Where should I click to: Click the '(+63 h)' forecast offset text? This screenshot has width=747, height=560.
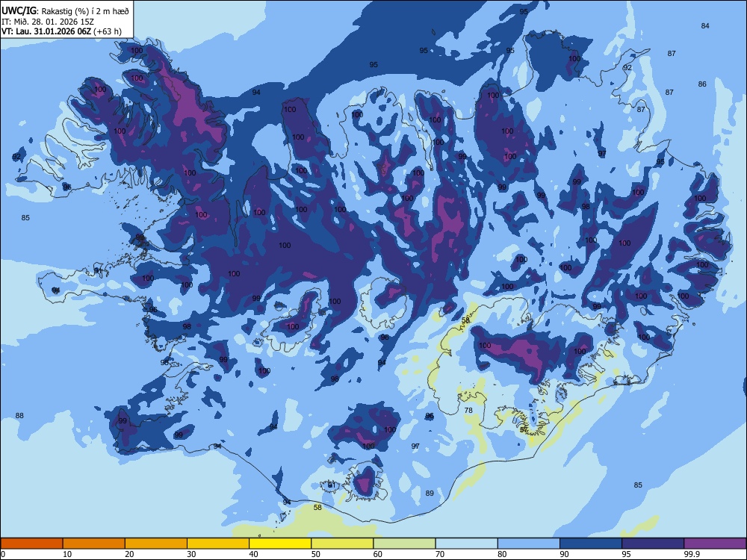pyautogui.click(x=107, y=31)
